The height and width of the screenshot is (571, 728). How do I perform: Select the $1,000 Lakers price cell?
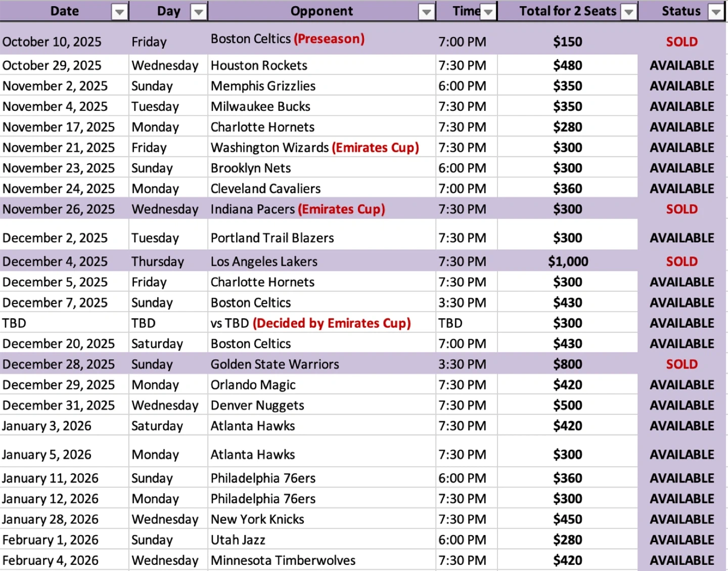tap(568, 261)
